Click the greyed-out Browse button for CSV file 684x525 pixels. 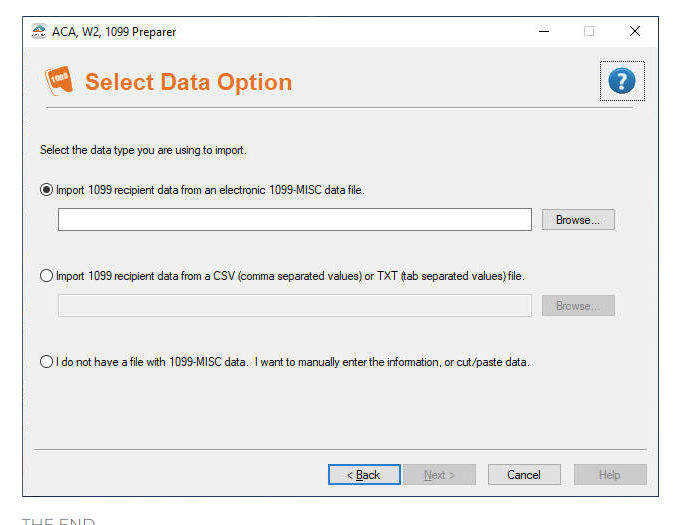click(x=578, y=306)
